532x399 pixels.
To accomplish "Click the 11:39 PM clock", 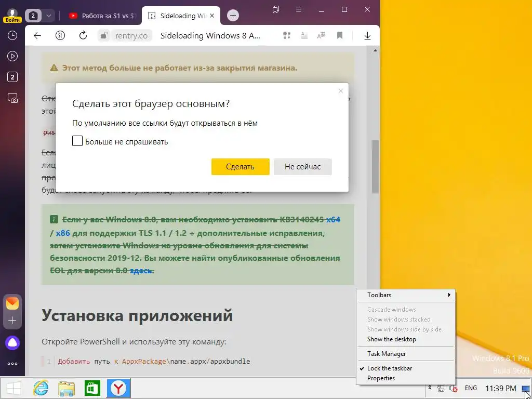I will tap(501, 388).
